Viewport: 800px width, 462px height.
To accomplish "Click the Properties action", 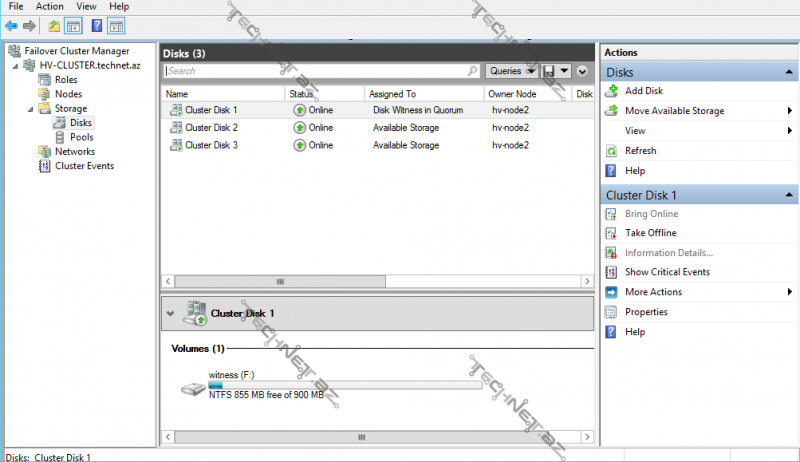I will point(646,312).
